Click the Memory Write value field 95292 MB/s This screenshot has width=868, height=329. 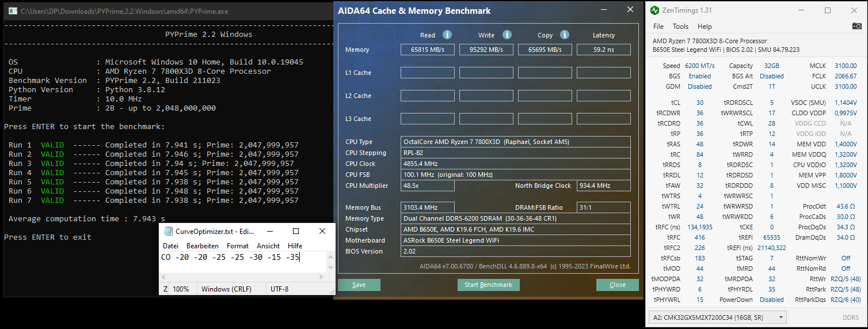coord(486,50)
